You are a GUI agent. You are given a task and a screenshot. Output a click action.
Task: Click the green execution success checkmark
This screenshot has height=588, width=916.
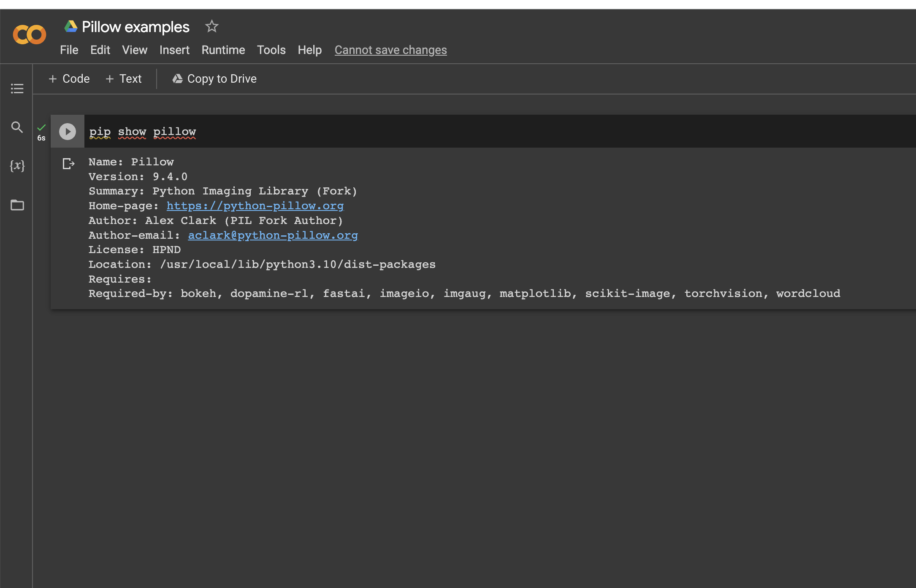tap(41, 127)
